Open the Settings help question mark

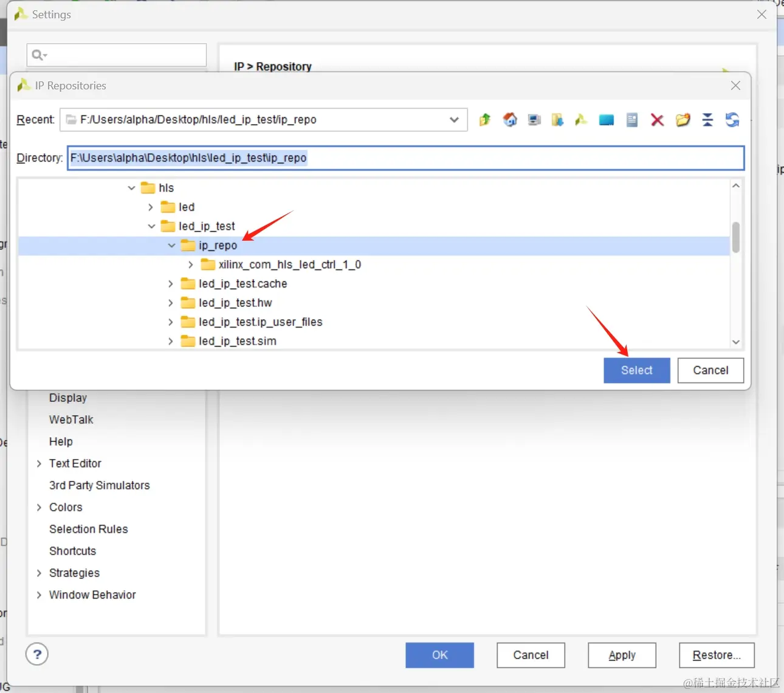(37, 654)
